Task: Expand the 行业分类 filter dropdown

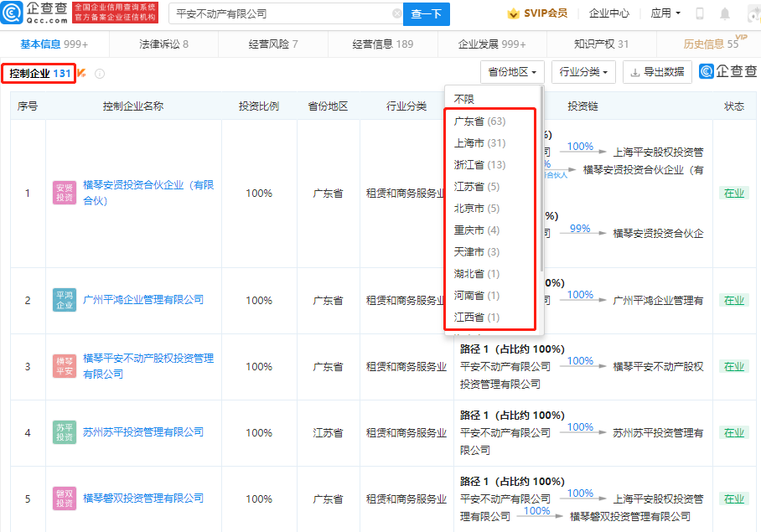Action: (x=583, y=72)
